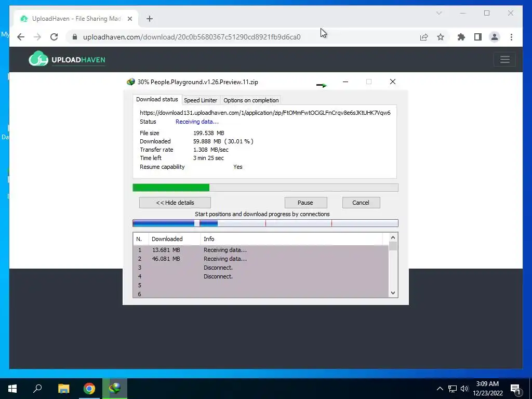Image resolution: width=532 pixels, height=399 pixels.
Task: Select connection row 2 with 46.081 MB
Action: pos(261,259)
